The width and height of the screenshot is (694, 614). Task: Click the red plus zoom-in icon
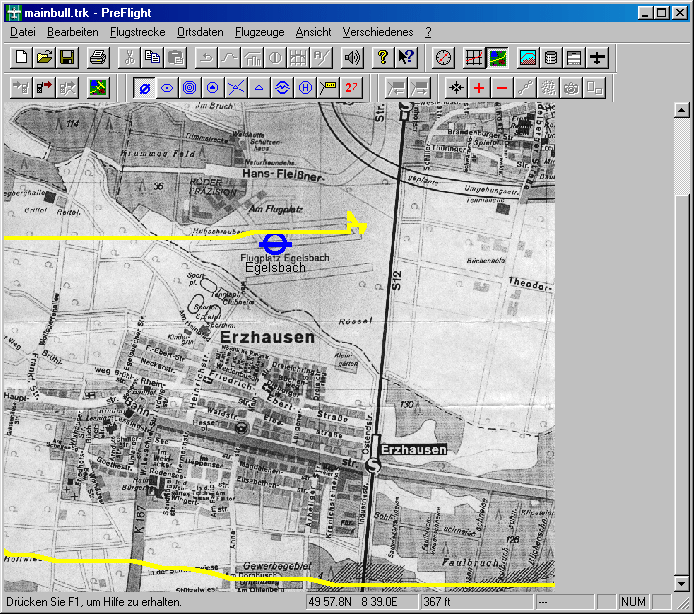coord(479,88)
